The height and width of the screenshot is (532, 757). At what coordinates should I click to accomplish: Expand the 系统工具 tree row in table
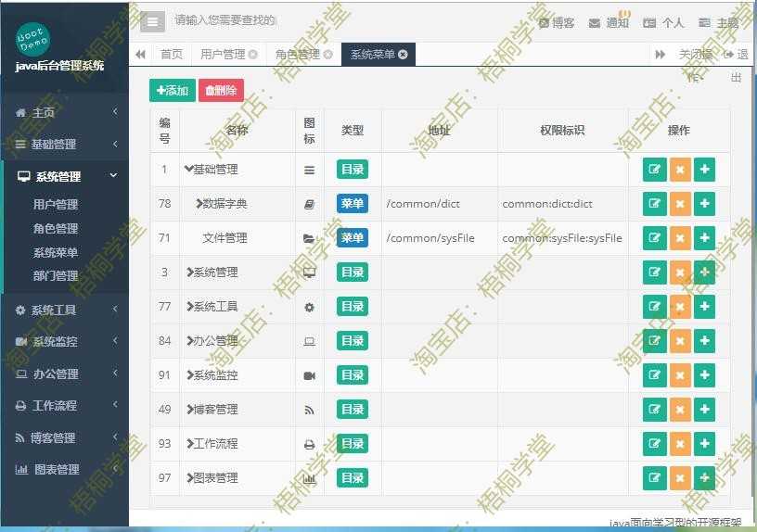click(190, 306)
